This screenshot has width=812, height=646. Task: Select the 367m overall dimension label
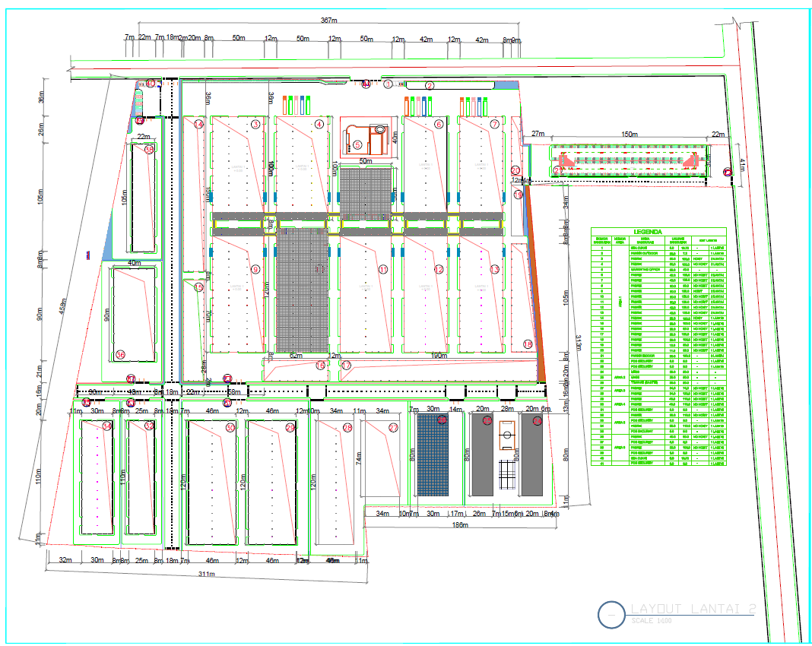329,21
